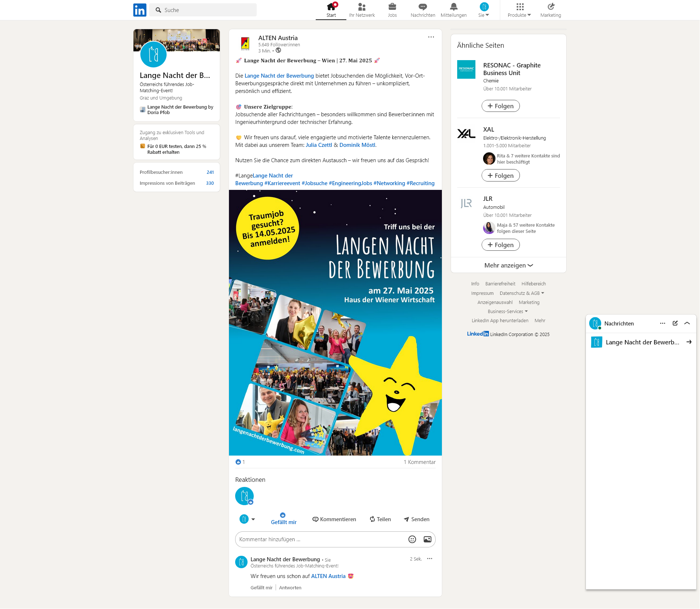Open the Barrierefreiheit footer link
Screen dimensions: 700x609
[500, 284]
